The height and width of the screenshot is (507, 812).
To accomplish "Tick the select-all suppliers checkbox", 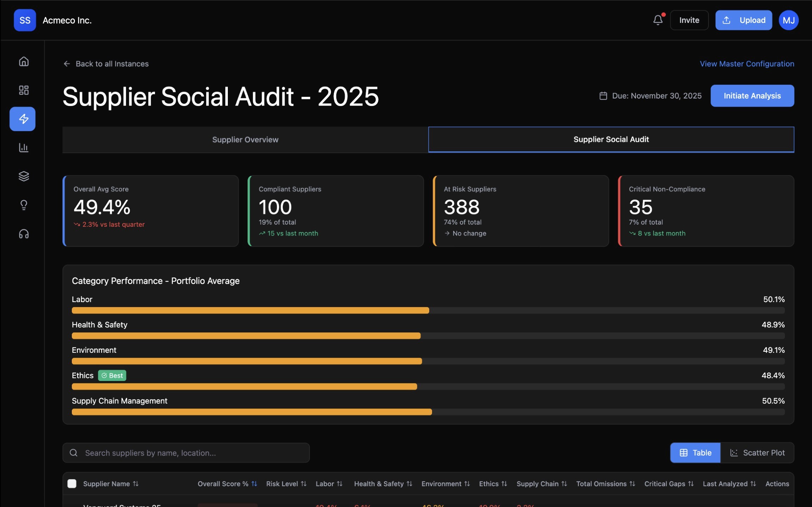I will pos(72,484).
